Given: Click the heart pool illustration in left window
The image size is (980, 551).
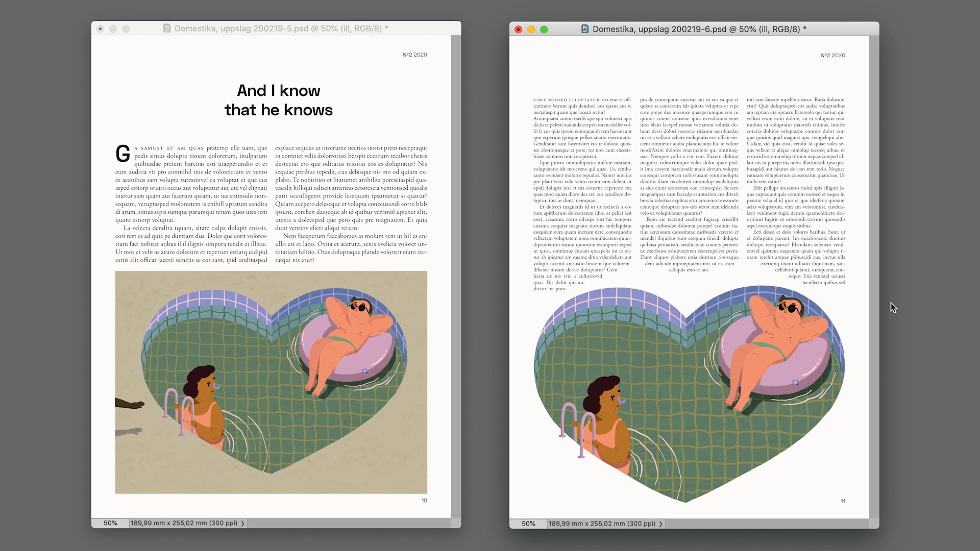Looking at the screenshot, I should [x=271, y=382].
